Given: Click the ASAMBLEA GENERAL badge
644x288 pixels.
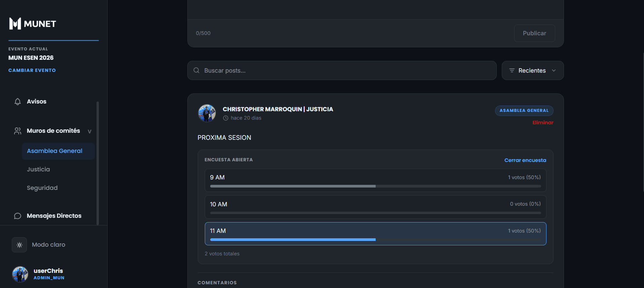Looking at the screenshot, I should pyautogui.click(x=524, y=111).
